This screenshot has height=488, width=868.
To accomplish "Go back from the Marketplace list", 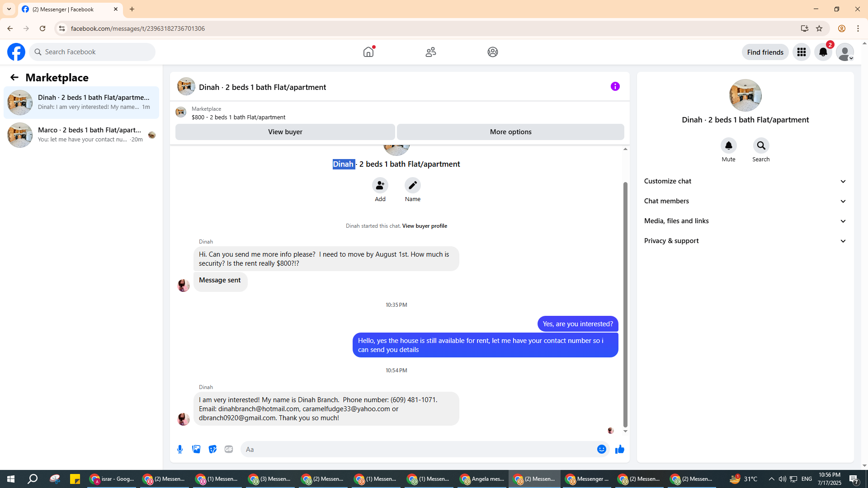I will [14, 77].
